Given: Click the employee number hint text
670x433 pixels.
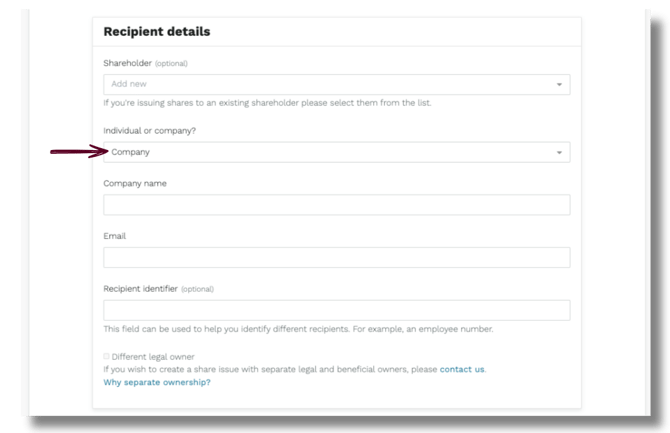Looking at the screenshot, I should point(297,329).
